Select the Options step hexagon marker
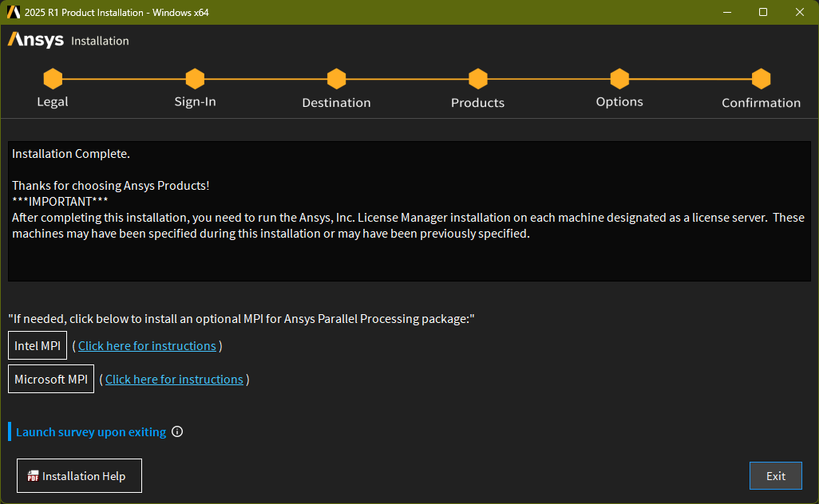The width and height of the screenshot is (819, 504). (619, 79)
